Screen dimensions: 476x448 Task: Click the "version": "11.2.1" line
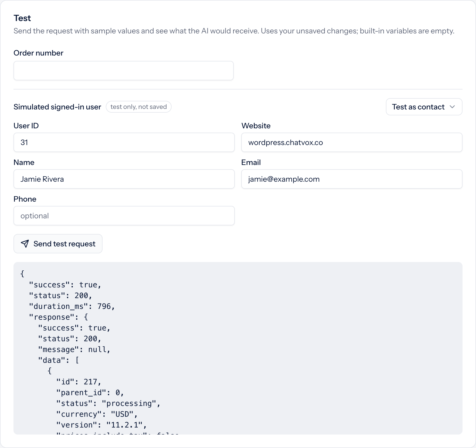[x=101, y=425]
